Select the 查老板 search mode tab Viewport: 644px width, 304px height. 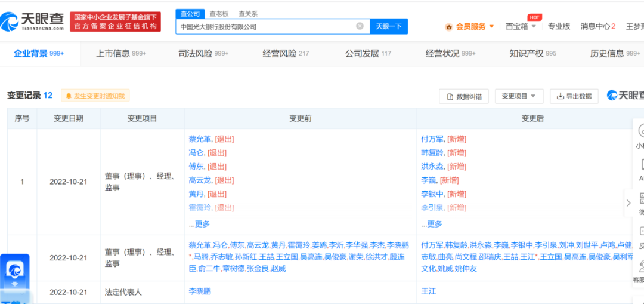(219, 14)
